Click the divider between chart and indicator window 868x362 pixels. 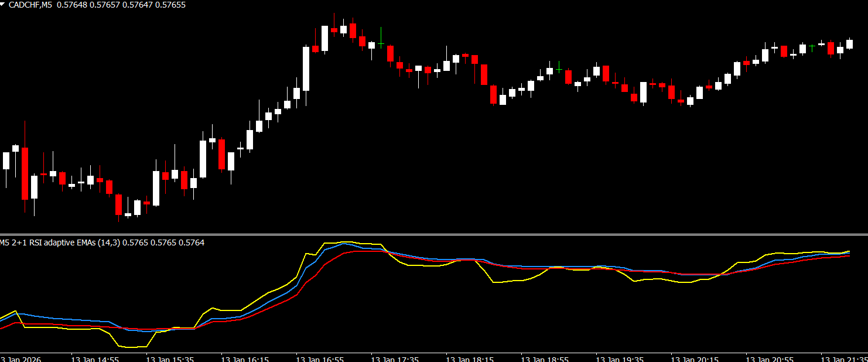pos(433,234)
